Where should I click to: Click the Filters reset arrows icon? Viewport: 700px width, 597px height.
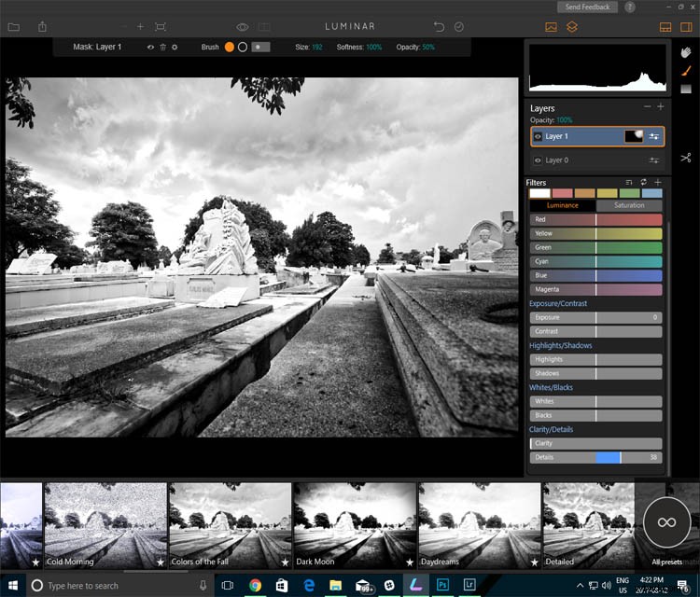click(643, 182)
